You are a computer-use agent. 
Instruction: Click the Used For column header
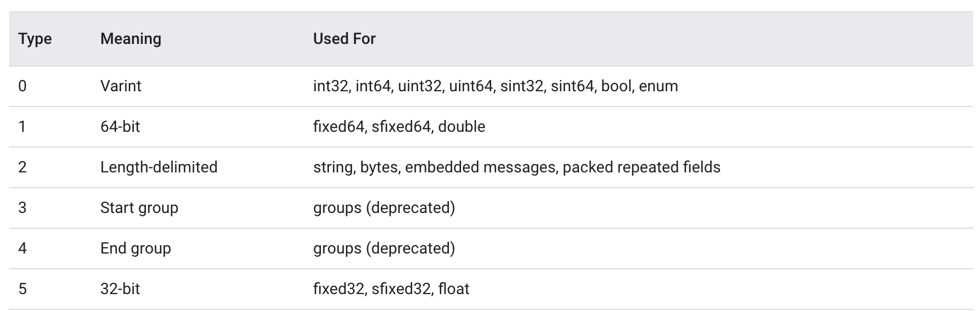[344, 39]
